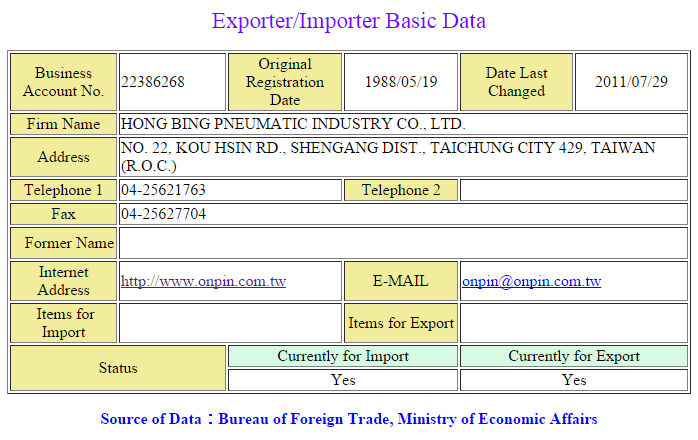Image resolution: width=698 pixels, height=440 pixels.
Task: Click the Internet Address label
Action: (63, 281)
